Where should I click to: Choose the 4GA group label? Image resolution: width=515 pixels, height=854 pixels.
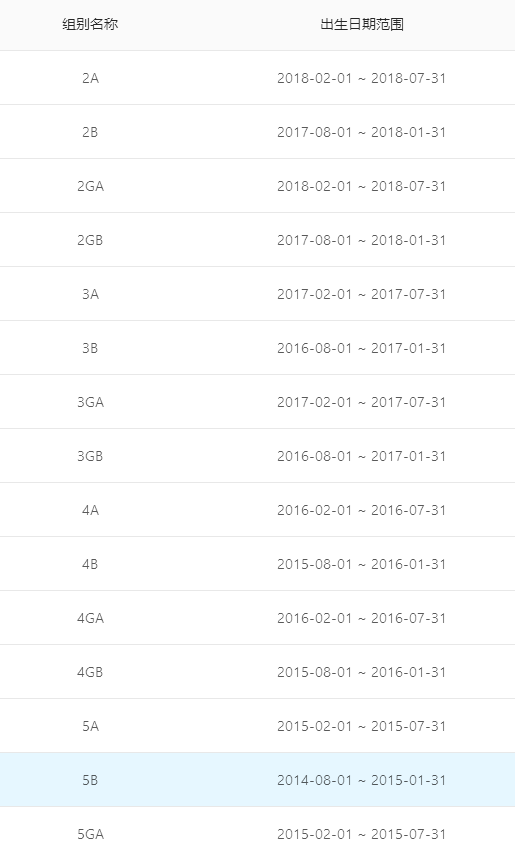click(90, 618)
